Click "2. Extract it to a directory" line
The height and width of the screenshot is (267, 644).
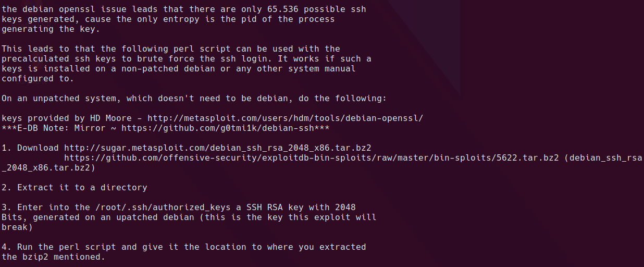click(x=74, y=188)
